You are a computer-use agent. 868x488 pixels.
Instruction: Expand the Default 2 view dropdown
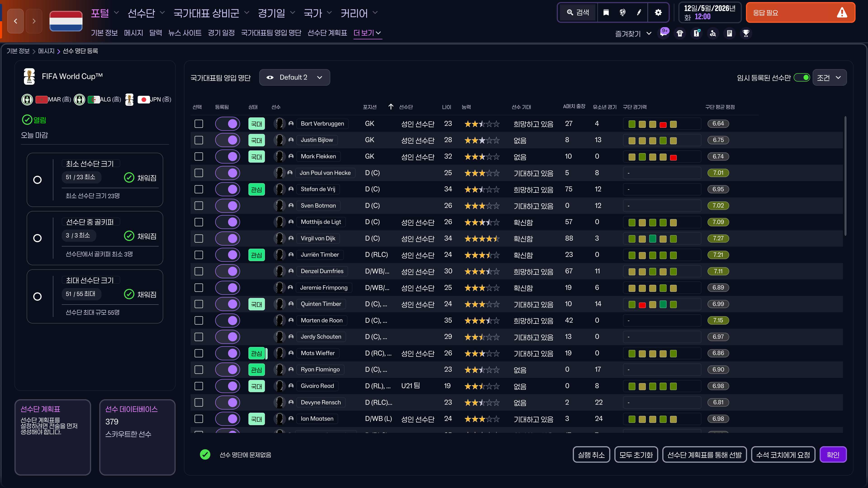[x=295, y=77]
